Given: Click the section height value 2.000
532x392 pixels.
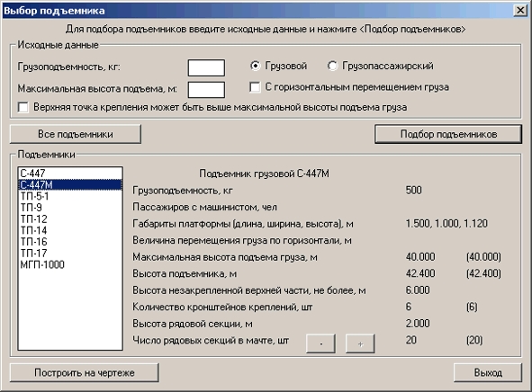Looking at the screenshot, I should pos(418,324).
